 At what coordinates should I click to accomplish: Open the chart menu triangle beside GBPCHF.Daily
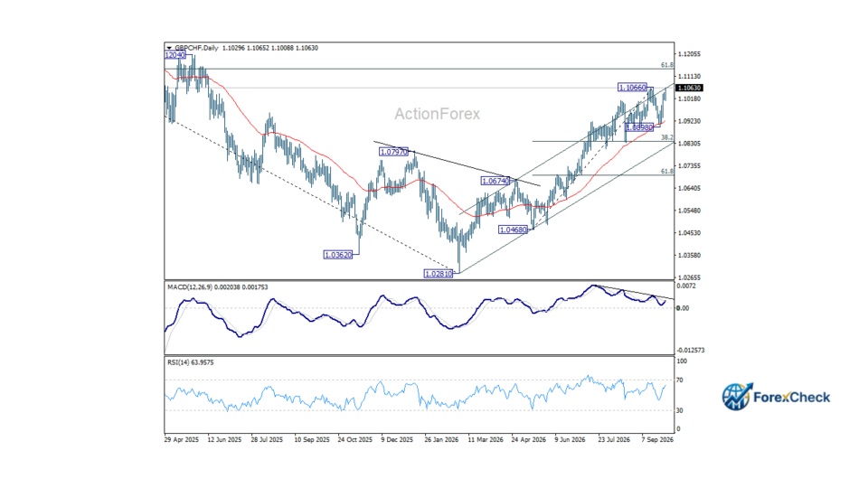pyautogui.click(x=169, y=48)
